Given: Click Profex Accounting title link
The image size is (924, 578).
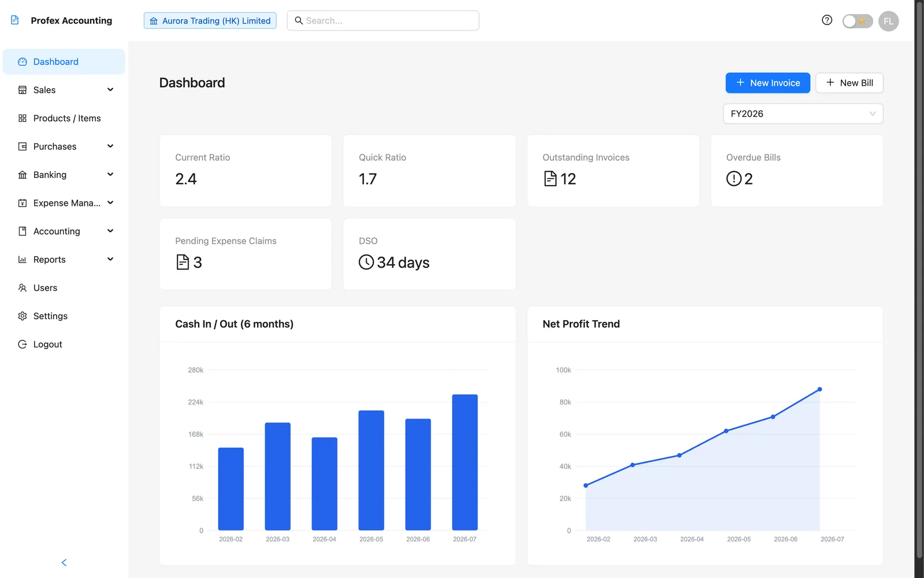Looking at the screenshot, I should pos(72,21).
